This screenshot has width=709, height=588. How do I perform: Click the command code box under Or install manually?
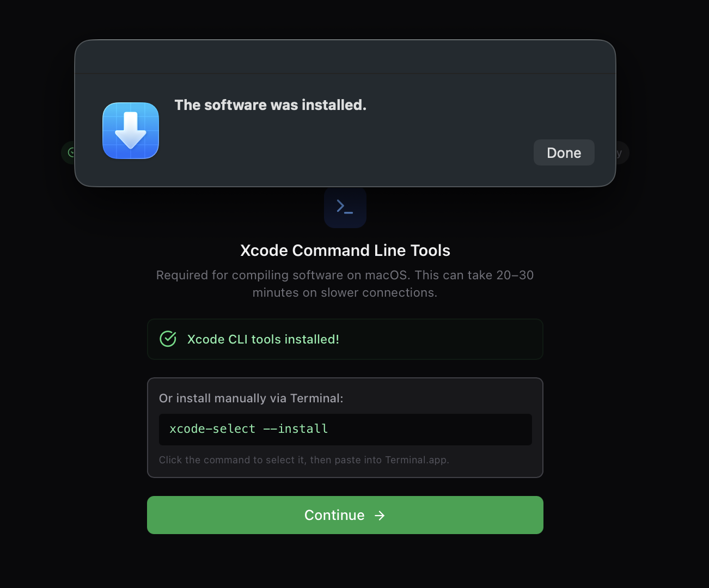(345, 429)
